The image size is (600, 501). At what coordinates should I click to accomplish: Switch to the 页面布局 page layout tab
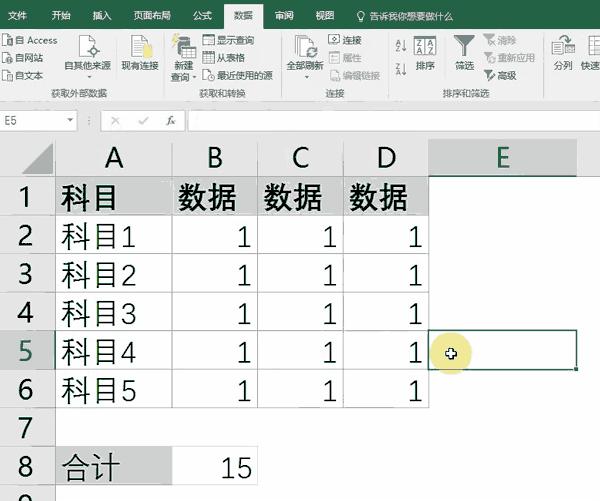pyautogui.click(x=152, y=16)
